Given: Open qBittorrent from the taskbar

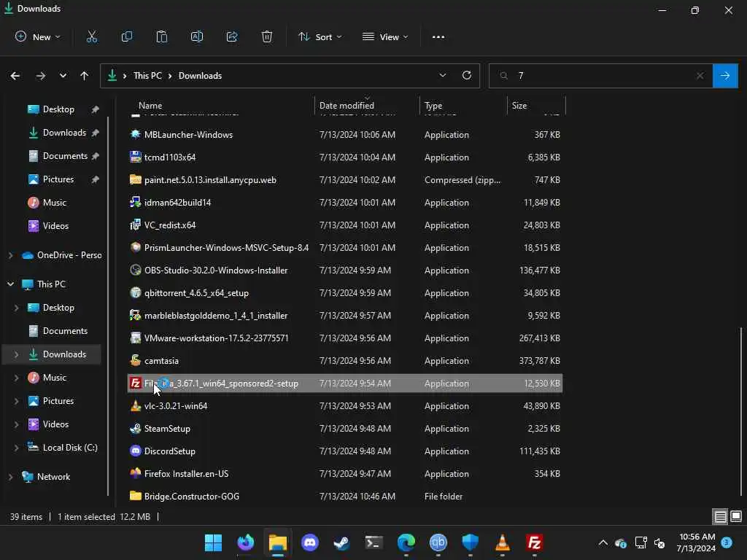Looking at the screenshot, I should pyautogui.click(x=438, y=542).
